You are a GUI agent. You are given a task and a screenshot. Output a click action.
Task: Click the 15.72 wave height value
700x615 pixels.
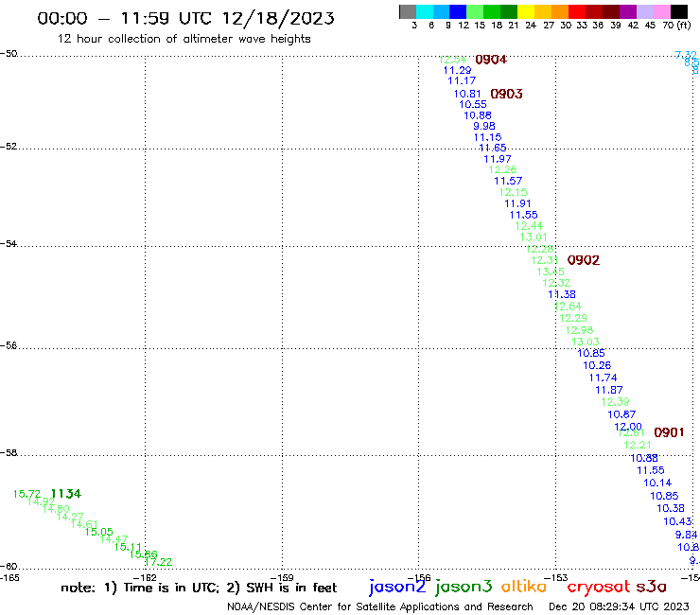point(26,494)
